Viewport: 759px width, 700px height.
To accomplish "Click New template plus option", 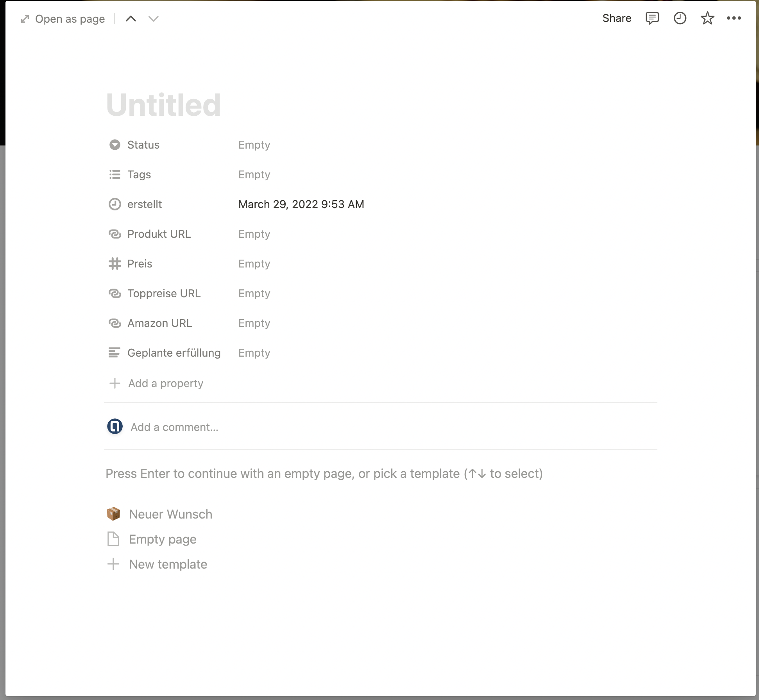I will (168, 564).
